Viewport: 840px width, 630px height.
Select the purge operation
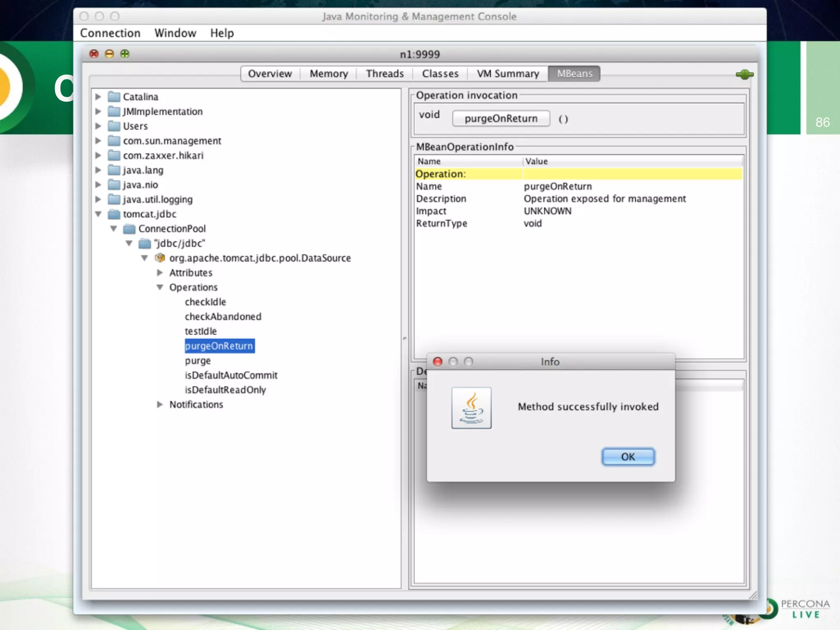pyautogui.click(x=198, y=361)
